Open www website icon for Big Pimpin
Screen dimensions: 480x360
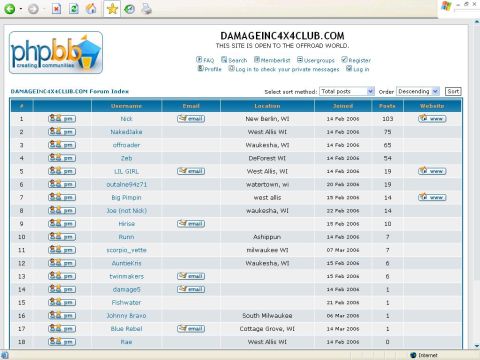432,197
